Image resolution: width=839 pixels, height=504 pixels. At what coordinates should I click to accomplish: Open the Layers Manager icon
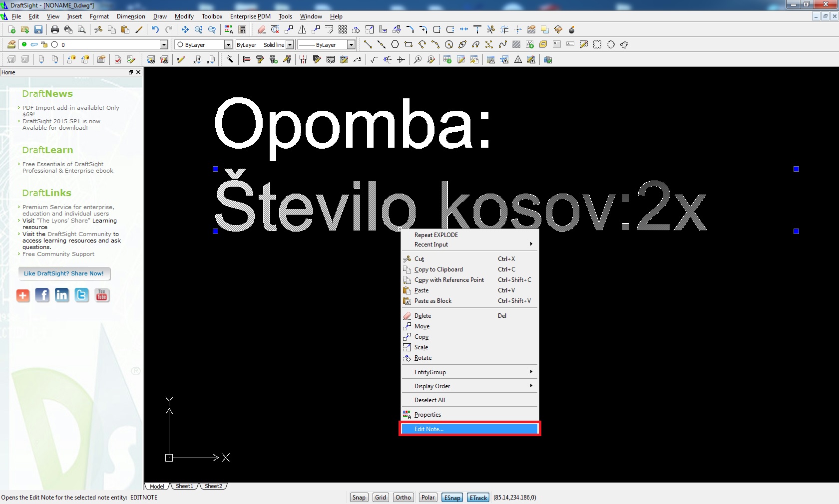pos(11,45)
